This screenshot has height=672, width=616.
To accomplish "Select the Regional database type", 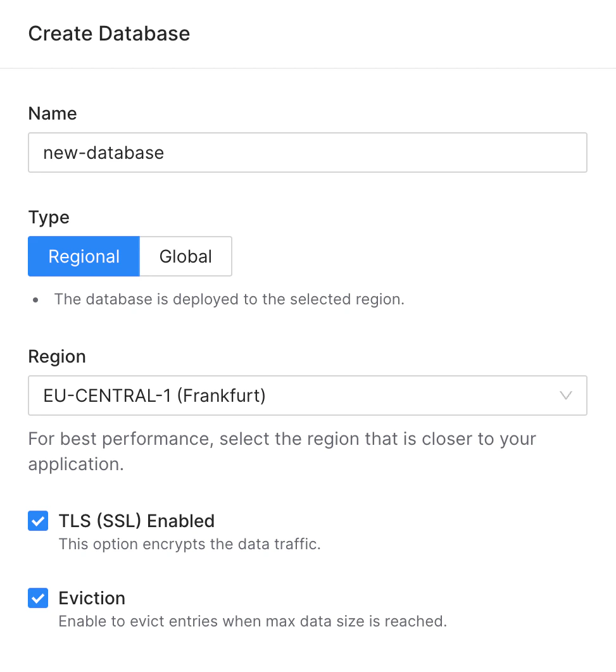I will point(84,256).
